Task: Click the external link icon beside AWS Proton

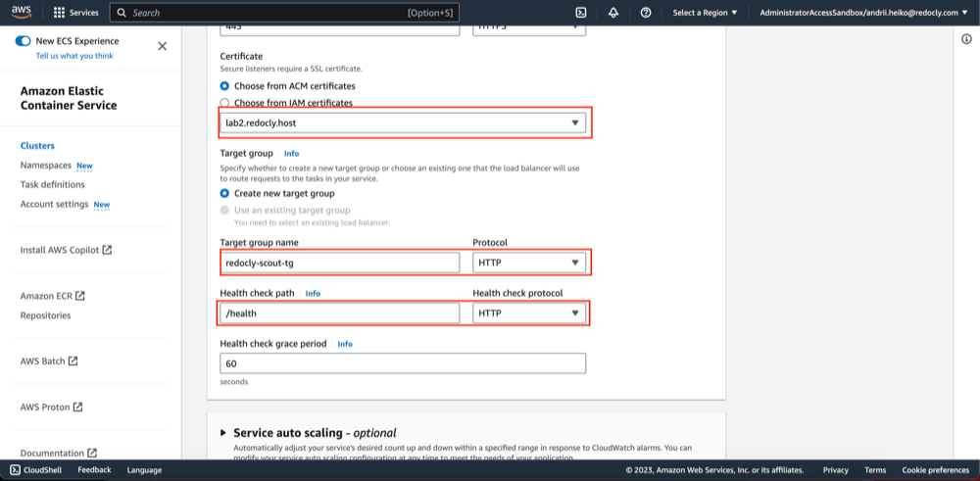Action: (x=78, y=407)
